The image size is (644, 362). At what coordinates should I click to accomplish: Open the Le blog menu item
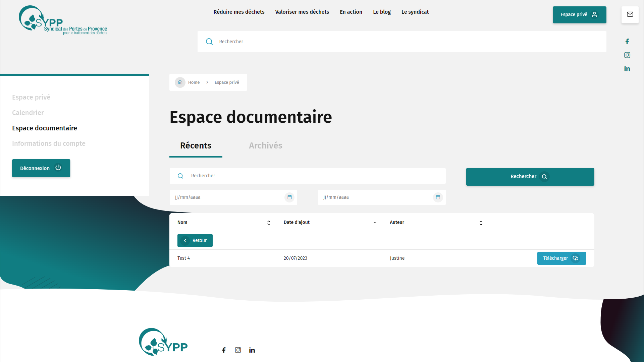pyautogui.click(x=382, y=12)
